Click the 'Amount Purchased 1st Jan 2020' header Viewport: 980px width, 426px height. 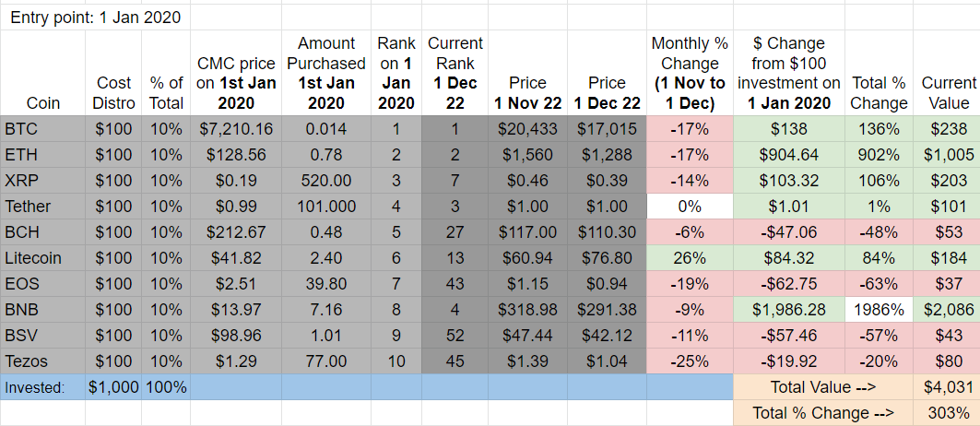(325, 73)
